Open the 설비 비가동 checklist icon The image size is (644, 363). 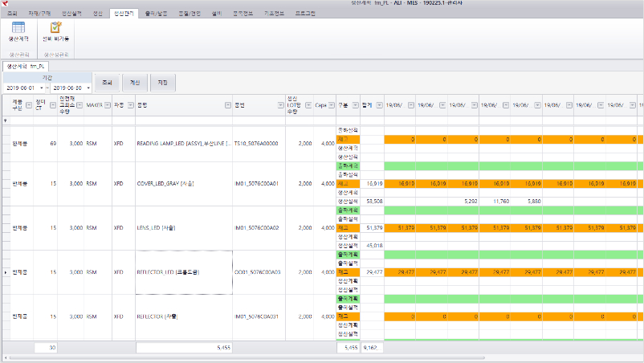[56, 27]
